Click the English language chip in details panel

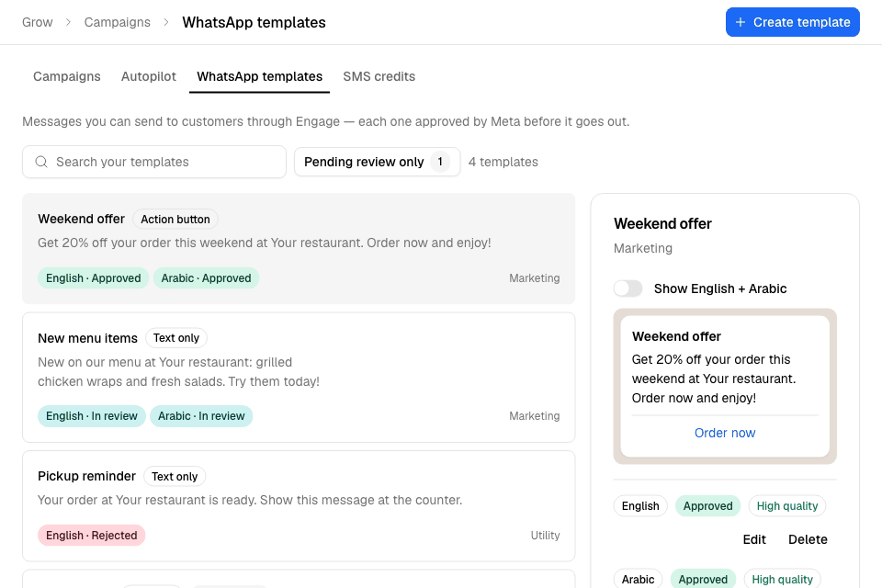640,506
